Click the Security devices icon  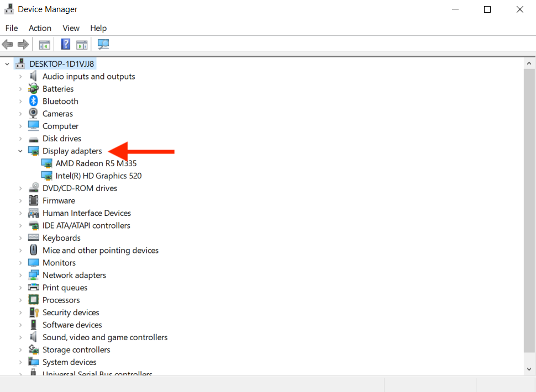[x=33, y=312]
